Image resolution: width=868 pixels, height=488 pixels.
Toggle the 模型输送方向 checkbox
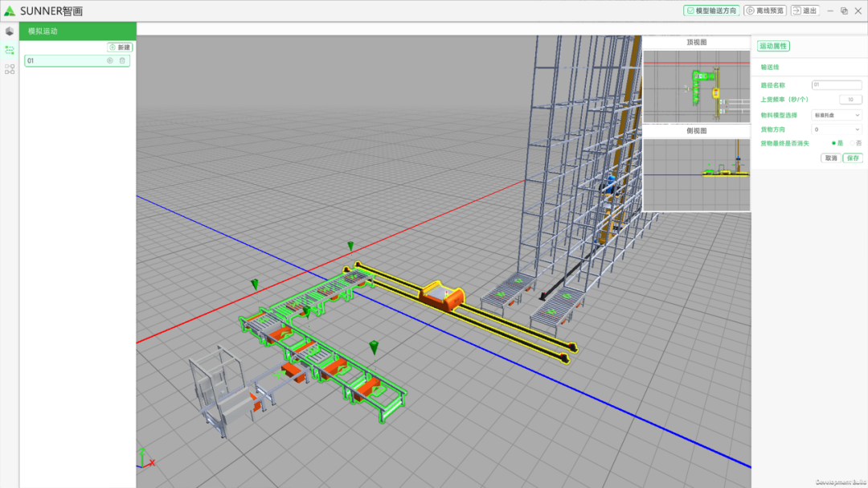coord(710,10)
